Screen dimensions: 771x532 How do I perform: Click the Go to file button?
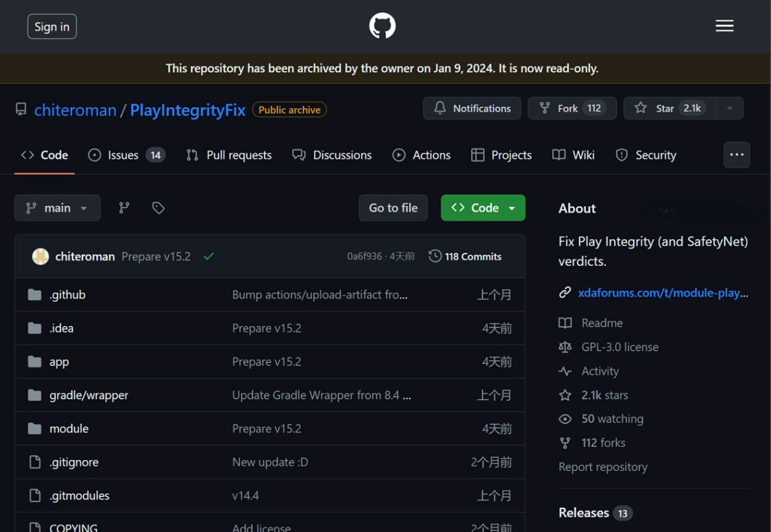(x=393, y=208)
